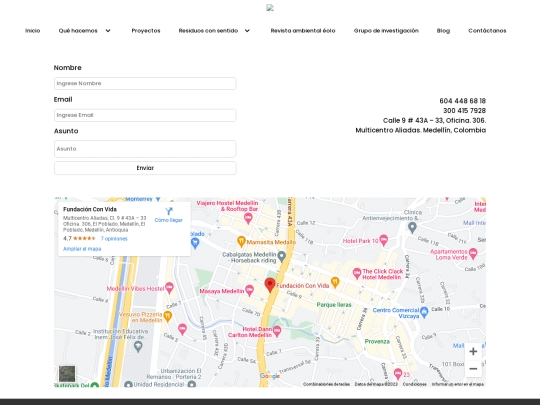Screen dimensions: 540x405
Task: Select Cabalgatas Medellín map marker
Action: pos(281,256)
